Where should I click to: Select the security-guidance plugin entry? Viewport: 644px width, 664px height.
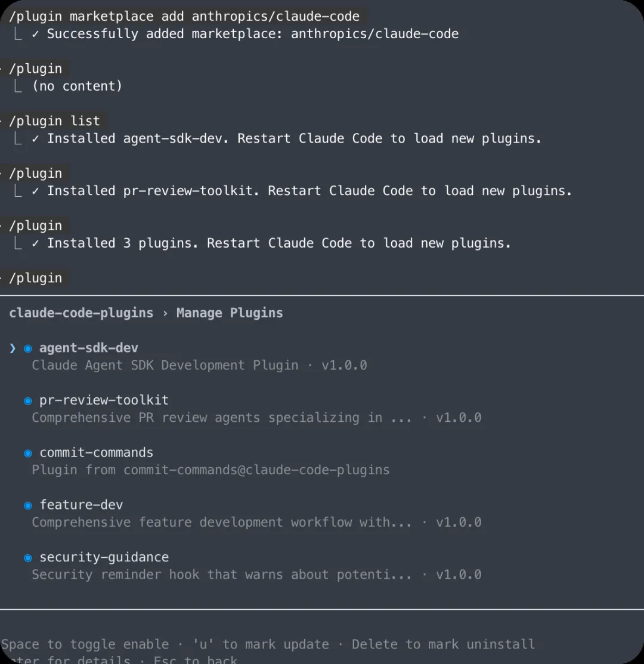pyautogui.click(x=104, y=558)
